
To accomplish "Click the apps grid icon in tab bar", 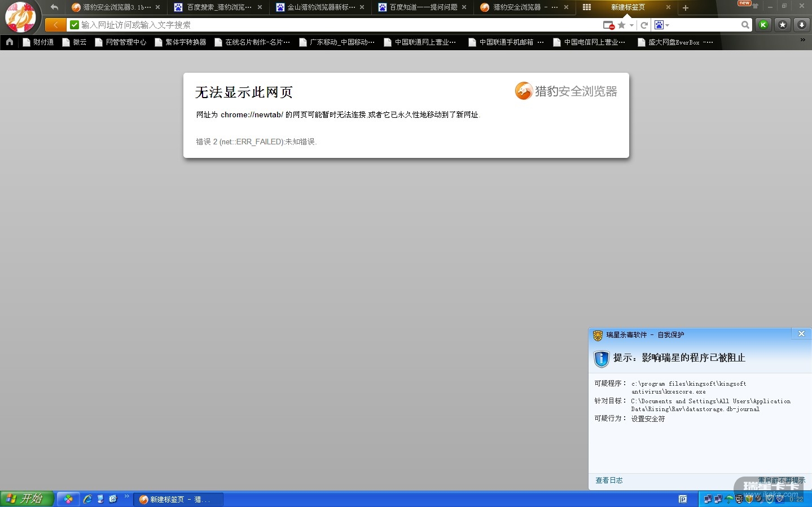I will [x=587, y=7].
